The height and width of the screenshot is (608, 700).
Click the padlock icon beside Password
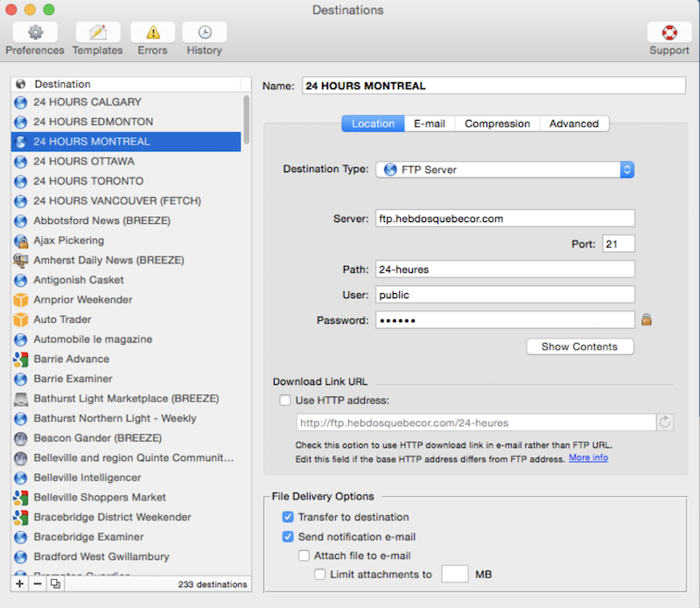point(647,320)
